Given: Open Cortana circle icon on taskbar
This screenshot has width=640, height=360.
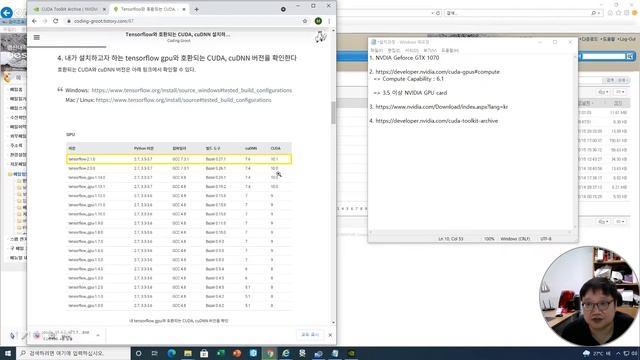Looking at the screenshot, I should (138, 353).
